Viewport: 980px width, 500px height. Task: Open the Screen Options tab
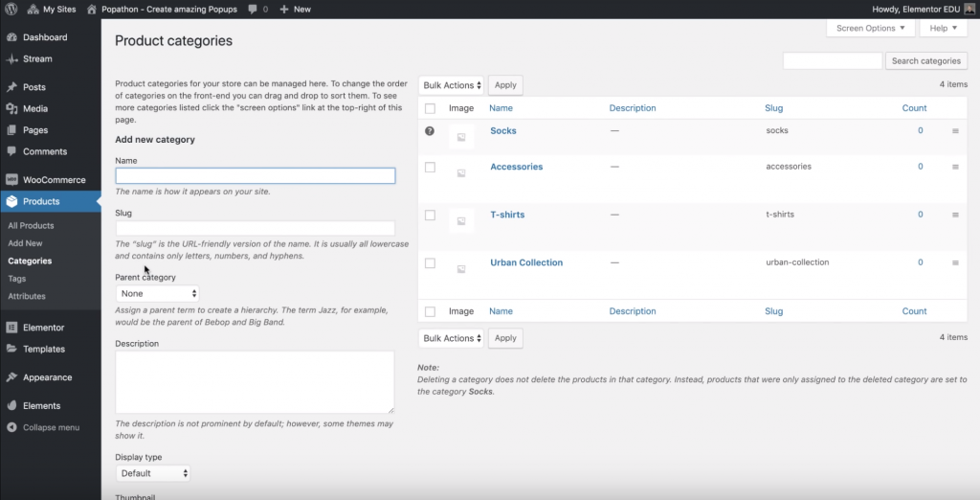pos(870,29)
